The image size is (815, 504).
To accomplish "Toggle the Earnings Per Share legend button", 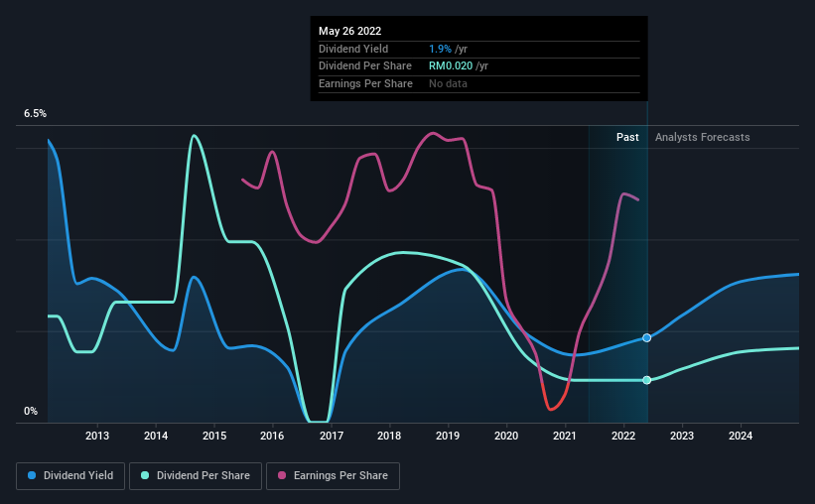I will pos(333,476).
